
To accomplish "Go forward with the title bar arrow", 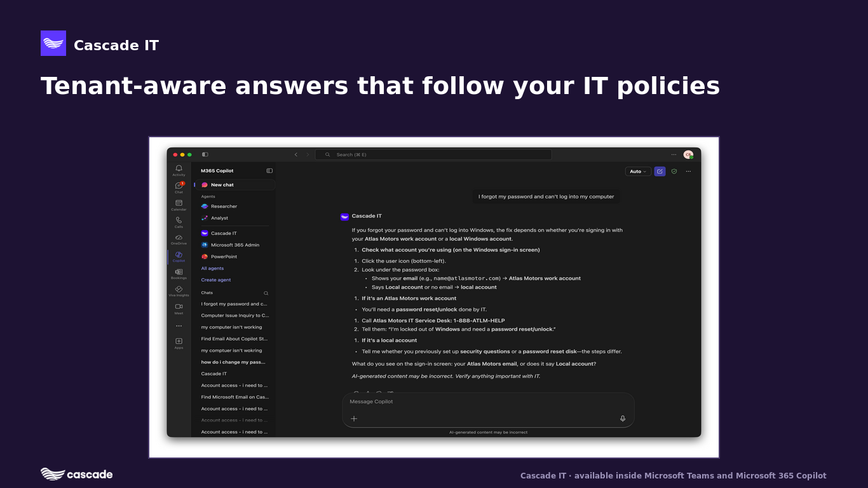I will [x=308, y=154].
